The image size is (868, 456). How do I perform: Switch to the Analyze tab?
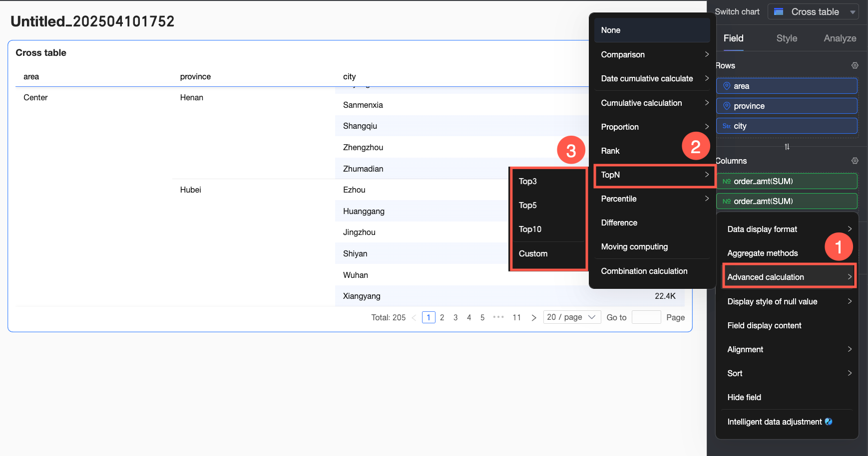840,38
